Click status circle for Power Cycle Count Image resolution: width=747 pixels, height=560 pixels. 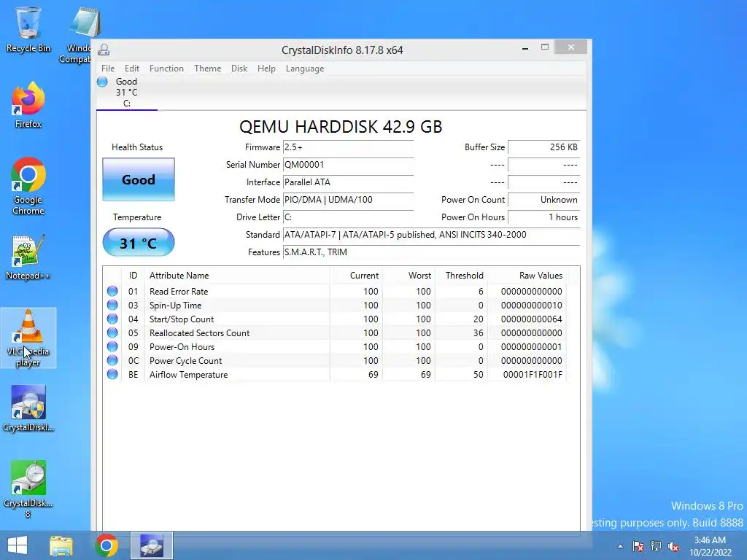(x=112, y=360)
